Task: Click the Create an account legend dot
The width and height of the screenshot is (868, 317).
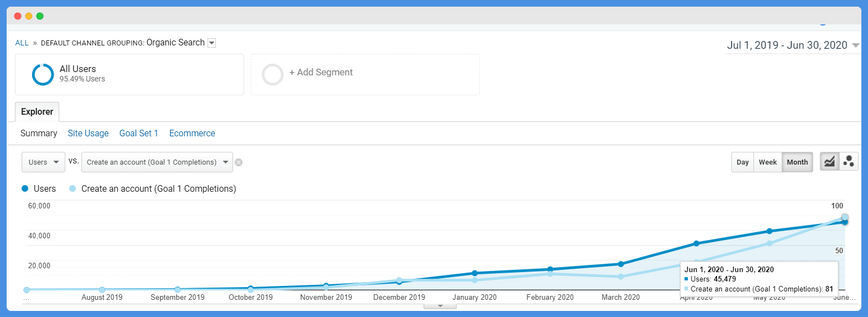Action: point(73,188)
